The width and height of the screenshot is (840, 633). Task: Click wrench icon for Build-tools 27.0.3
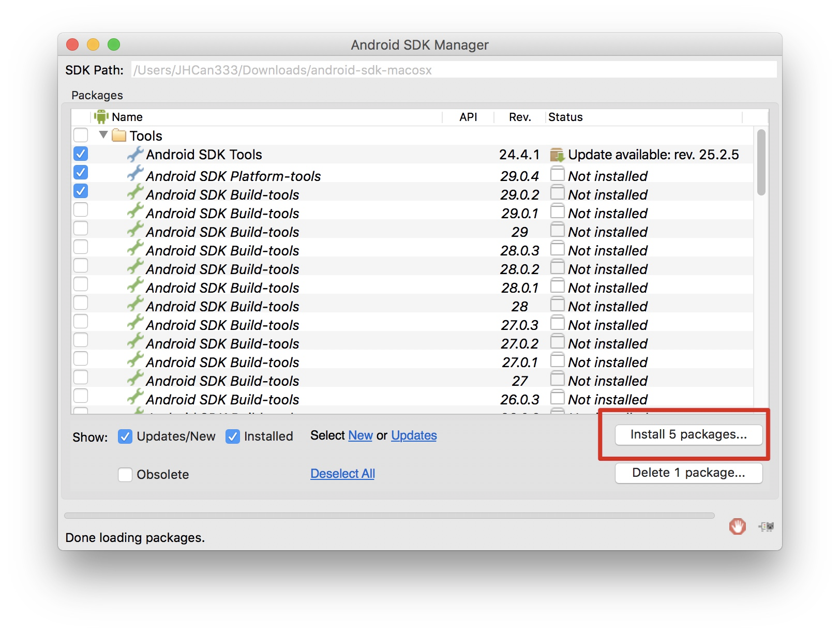(135, 323)
